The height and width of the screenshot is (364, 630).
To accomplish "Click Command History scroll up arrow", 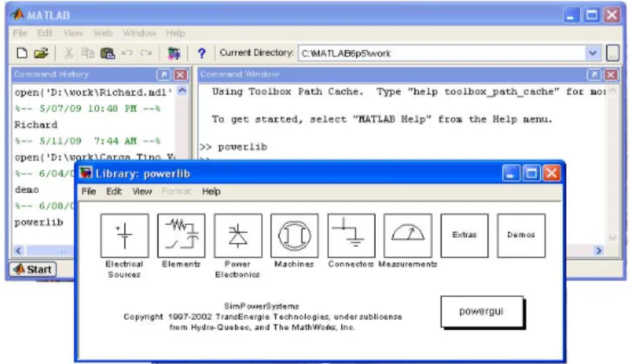I will pos(182,90).
